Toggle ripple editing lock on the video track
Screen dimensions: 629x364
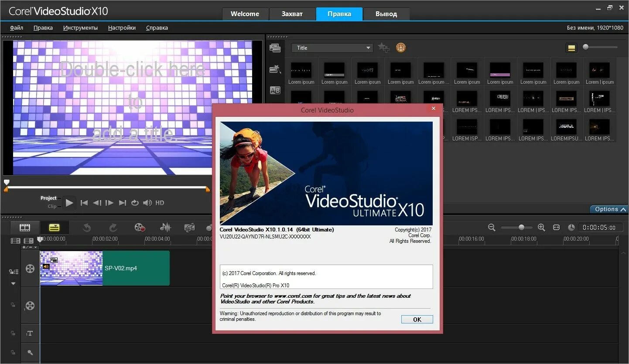pos(14,272)
